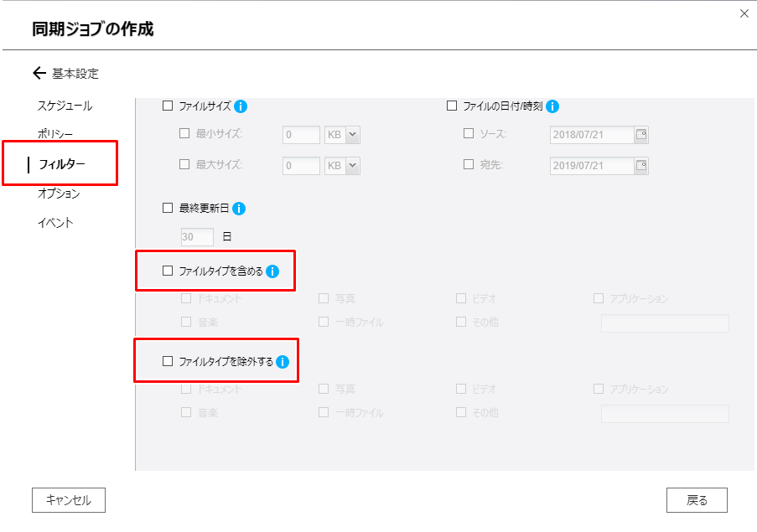Expand KB unit dropdown for 最小サイズ
757x532 pixels.
pos(353,135)
